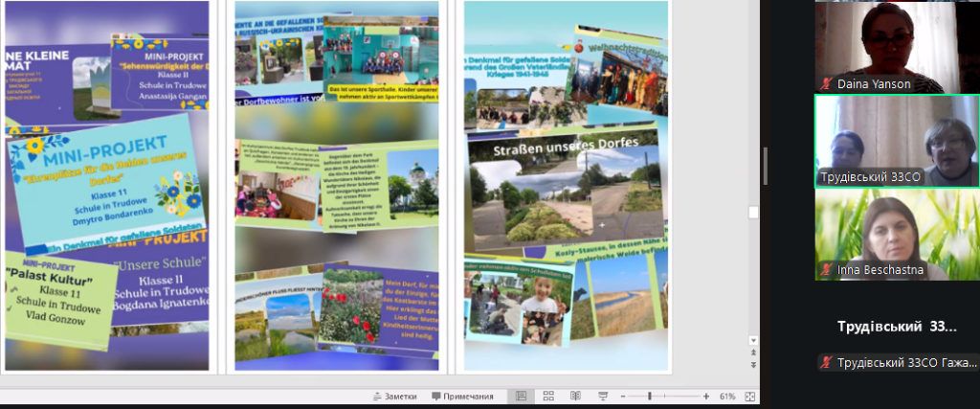Click muted mic icon beside Inna Beschastna
The image size is (980, 409).
click(x=826, y=271)
